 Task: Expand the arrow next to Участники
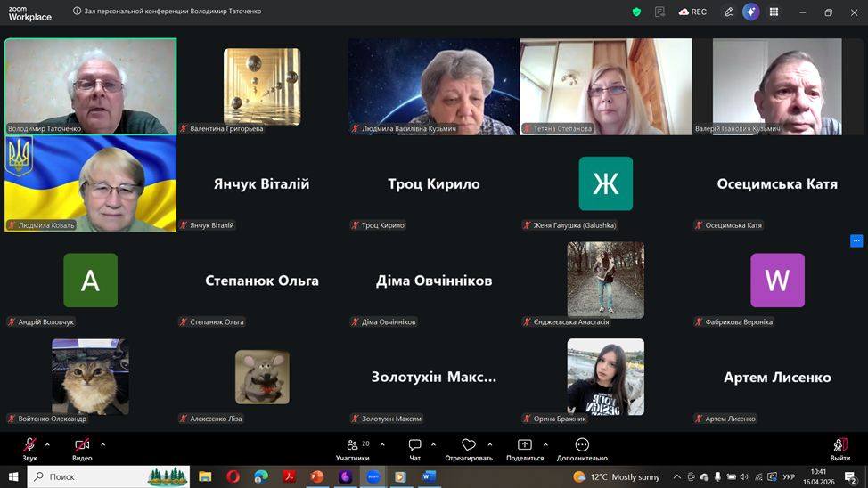[382, 443]
